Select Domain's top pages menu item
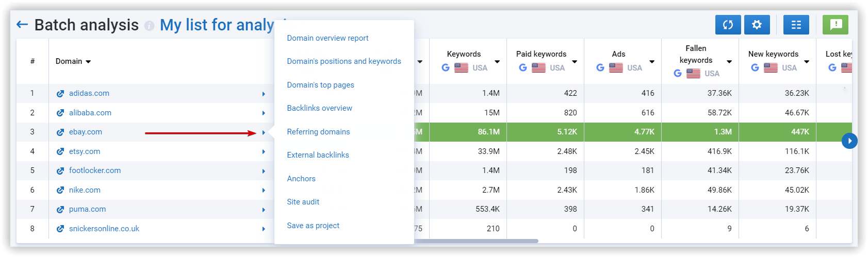Viewport: 868px width, 257px height. pyautogui.click(x=320, y=85)
